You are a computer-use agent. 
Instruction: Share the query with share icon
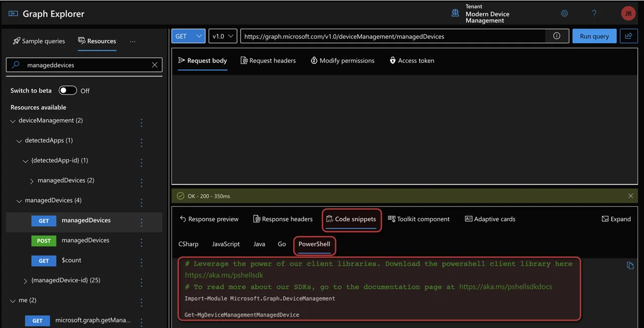click(628, 36)
